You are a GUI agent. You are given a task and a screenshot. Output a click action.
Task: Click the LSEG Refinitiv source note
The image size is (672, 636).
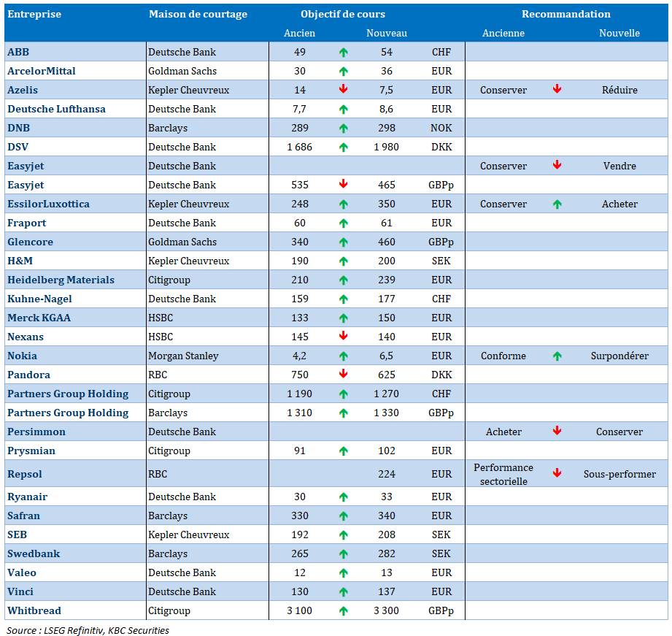coord(88,629)
